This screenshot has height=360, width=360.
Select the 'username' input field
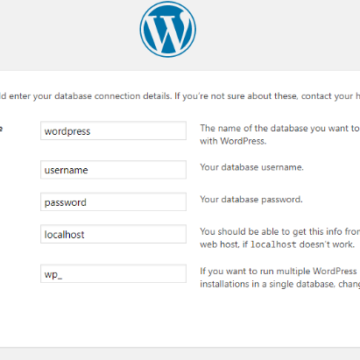pyautogui.click(x=113, y=170)
